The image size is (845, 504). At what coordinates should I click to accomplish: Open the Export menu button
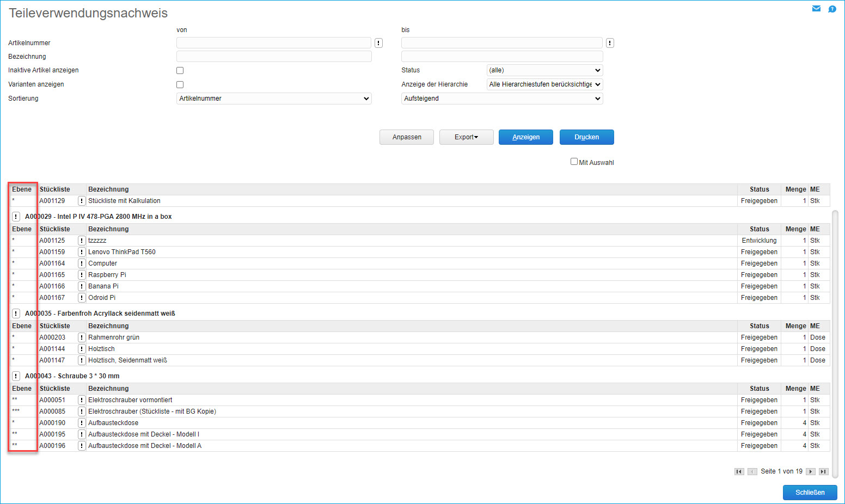(x=466, y=137)
